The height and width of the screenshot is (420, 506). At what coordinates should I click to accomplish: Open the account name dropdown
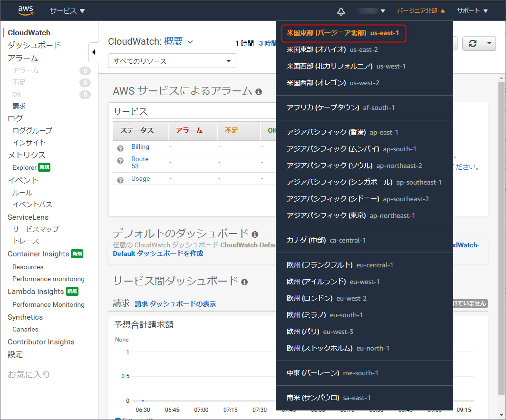(371, 11)
